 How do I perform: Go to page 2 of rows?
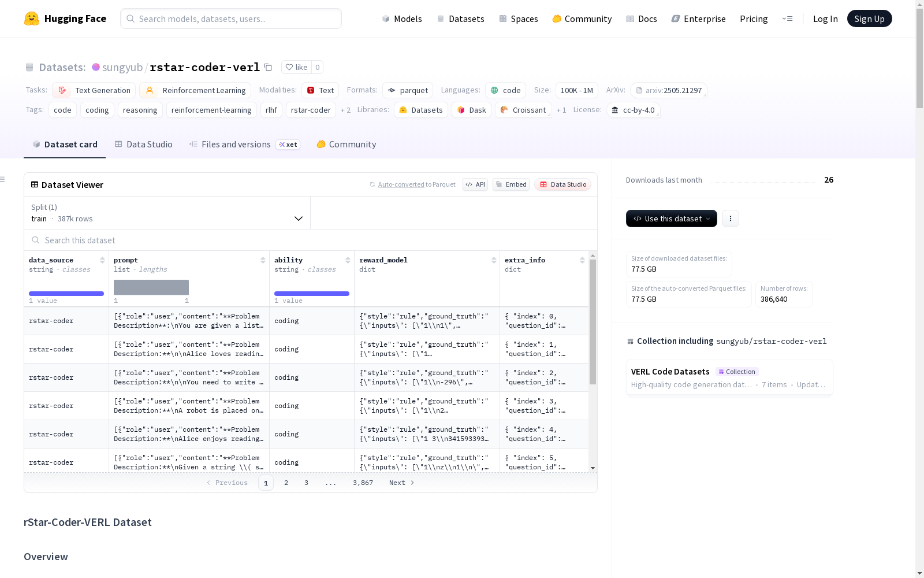(x=286, y=483)
